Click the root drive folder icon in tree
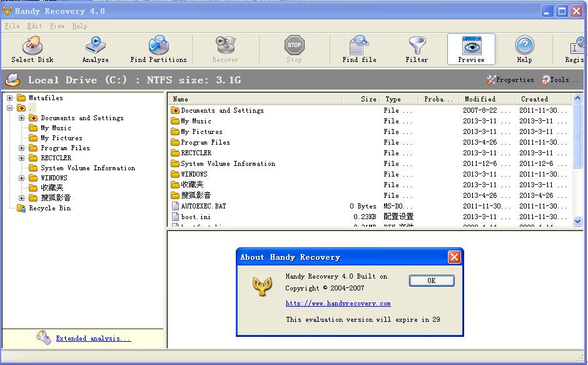 click(x=21, y=108)
